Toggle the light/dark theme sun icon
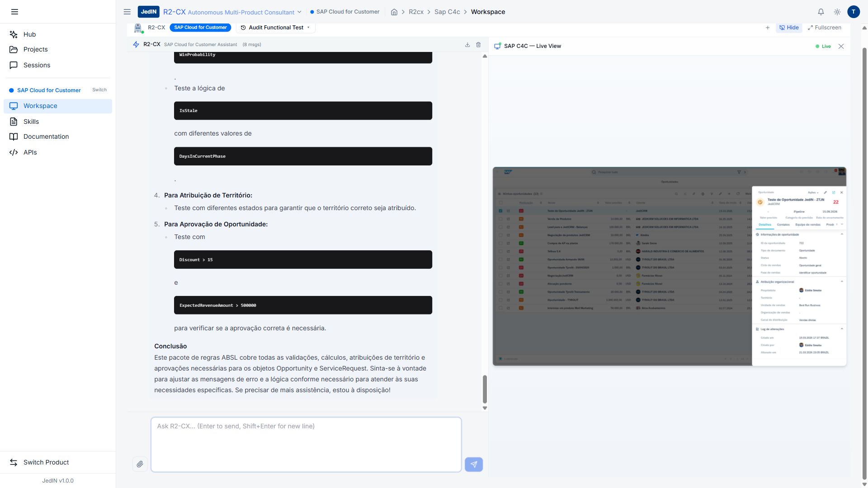The width and height of the screenshot is (868, 488). tap(837, 12)
